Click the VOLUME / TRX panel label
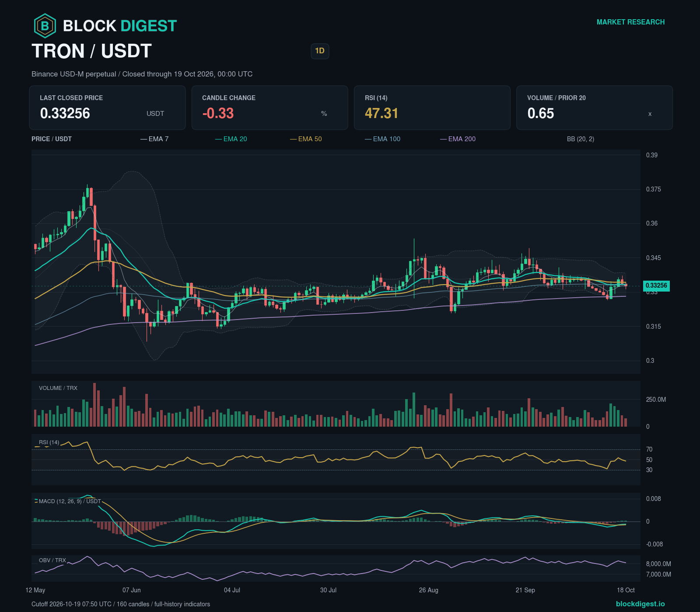 58,388
